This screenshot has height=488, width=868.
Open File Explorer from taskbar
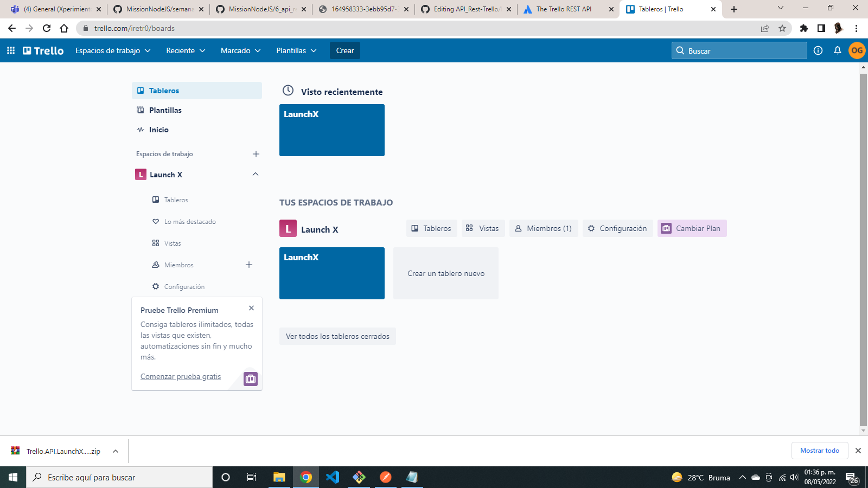pyautogui.click(x=279, y=477)
